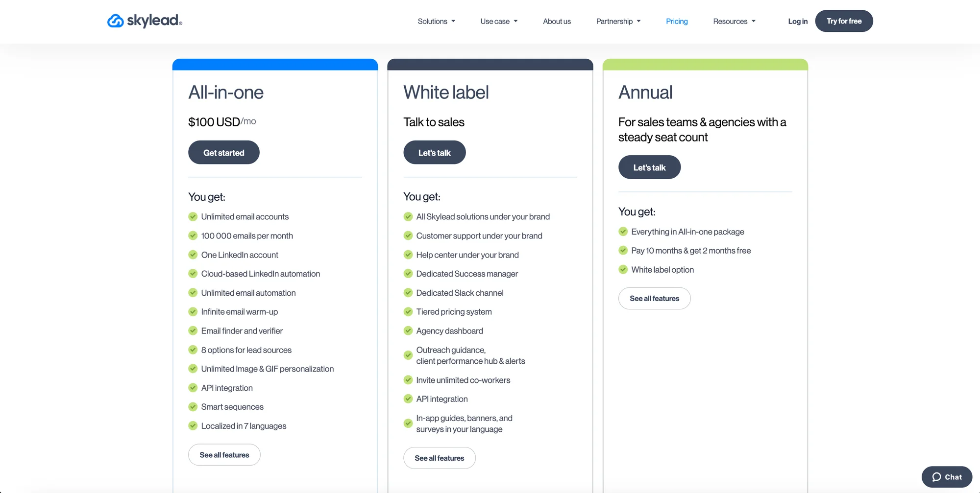Click checkmark beside Tiered pricing system
The width and height of the screenshot is (980, 493).
tap(408, 311)
